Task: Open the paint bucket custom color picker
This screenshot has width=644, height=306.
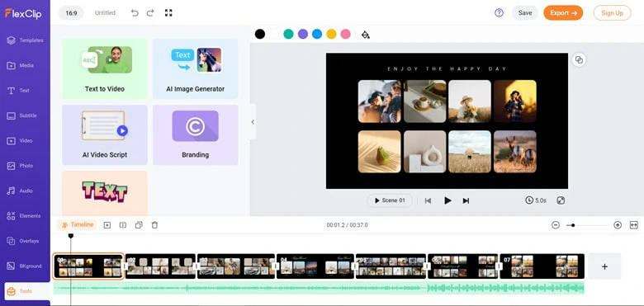Action: [x=365, y=35]
